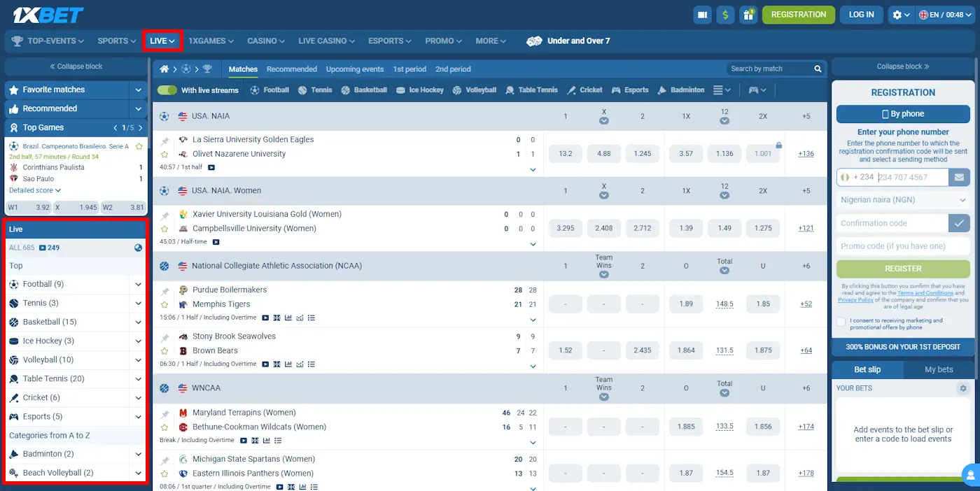Pin the La Sierra University Golden Eagles match
Viewport: 980px width, 491px height.
[x=165, y=139]
